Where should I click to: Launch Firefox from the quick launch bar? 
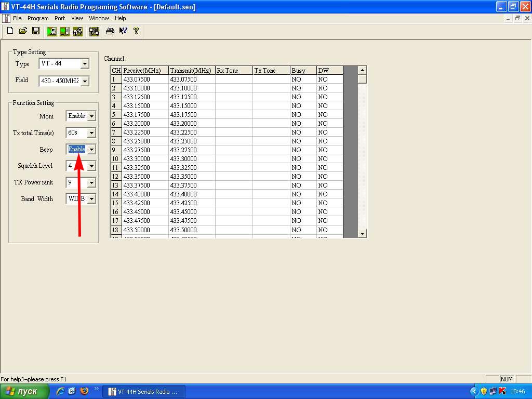84,391
